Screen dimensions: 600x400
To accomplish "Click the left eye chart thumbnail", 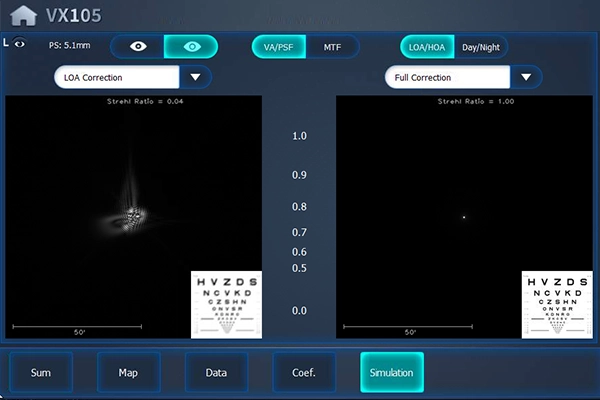I will coord(226,304).
